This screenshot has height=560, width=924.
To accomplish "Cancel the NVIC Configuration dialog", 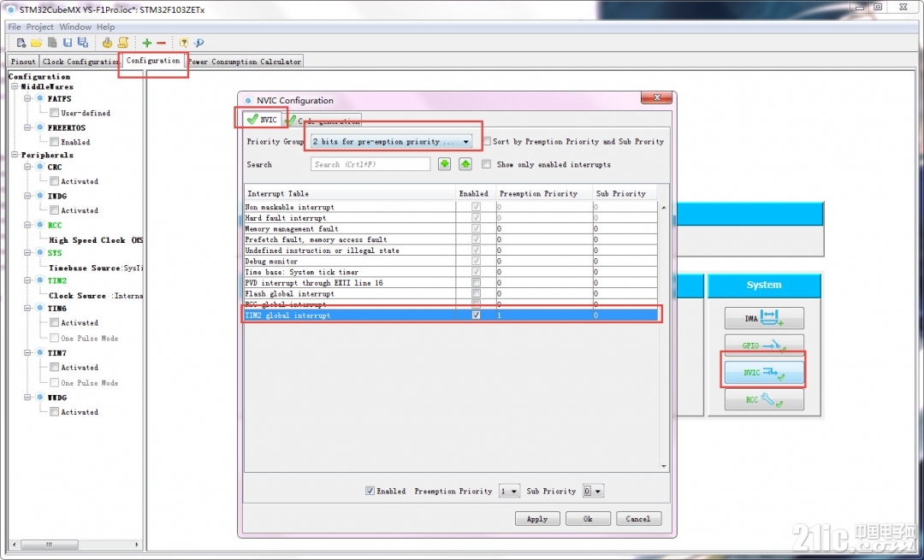I will coord(638,519).
